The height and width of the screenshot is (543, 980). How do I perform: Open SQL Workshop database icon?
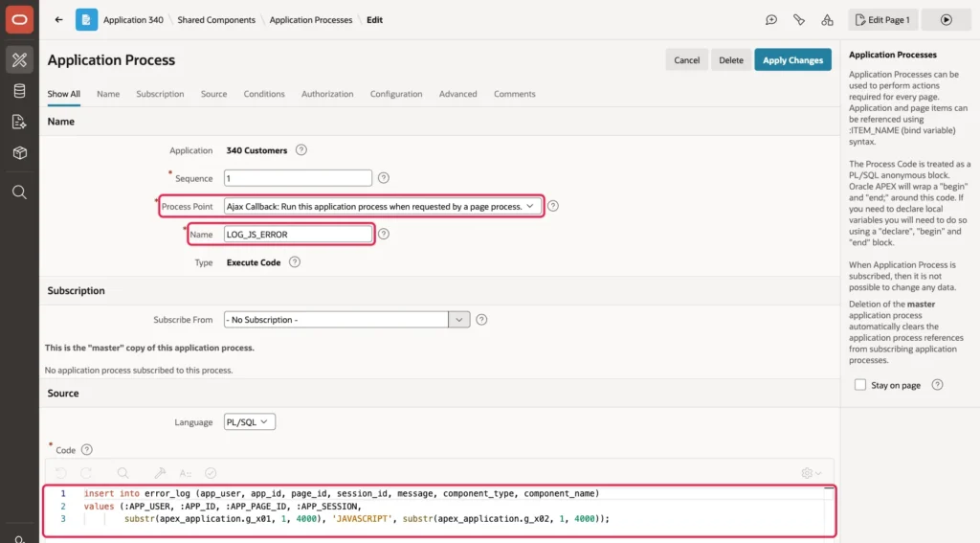[x=19, y=91]
